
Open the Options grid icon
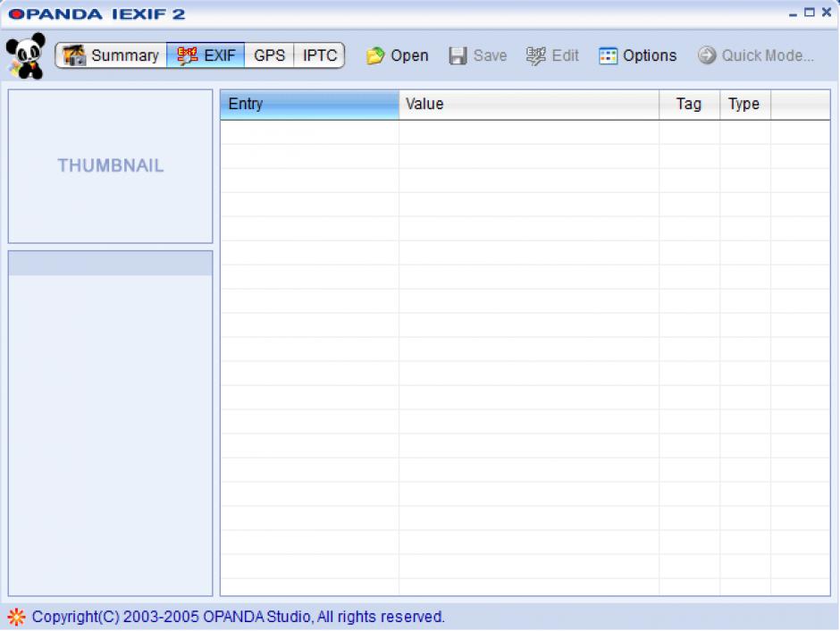pos(608,55)
